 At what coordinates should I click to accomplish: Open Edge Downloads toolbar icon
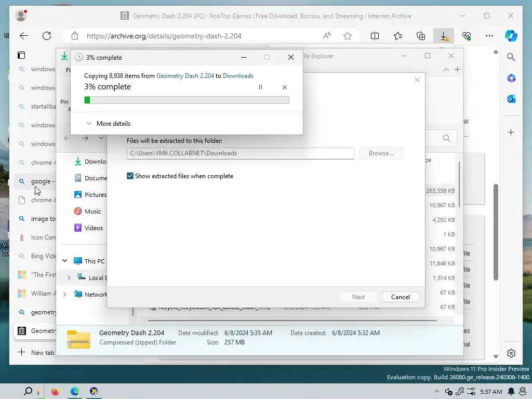pyautogui.click(x=444, y=36)
